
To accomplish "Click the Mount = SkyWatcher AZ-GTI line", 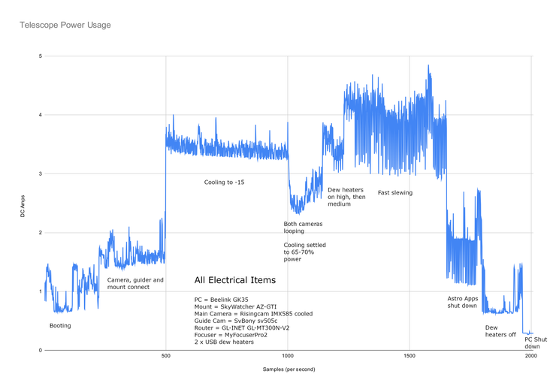I will click(235, 306).
